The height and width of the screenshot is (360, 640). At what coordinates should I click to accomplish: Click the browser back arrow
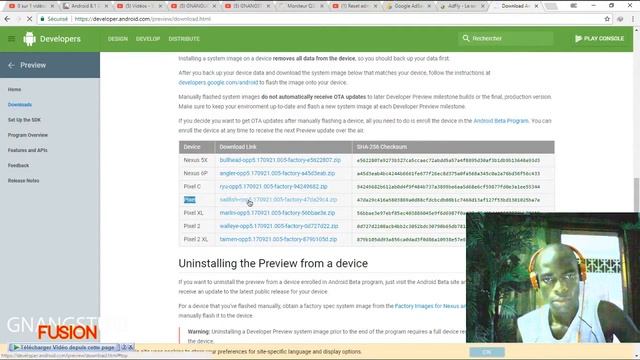7,19
